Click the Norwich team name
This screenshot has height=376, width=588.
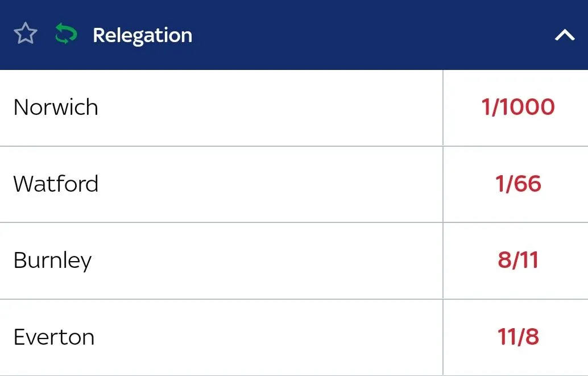pyautogui.click(x=56, y=108)
